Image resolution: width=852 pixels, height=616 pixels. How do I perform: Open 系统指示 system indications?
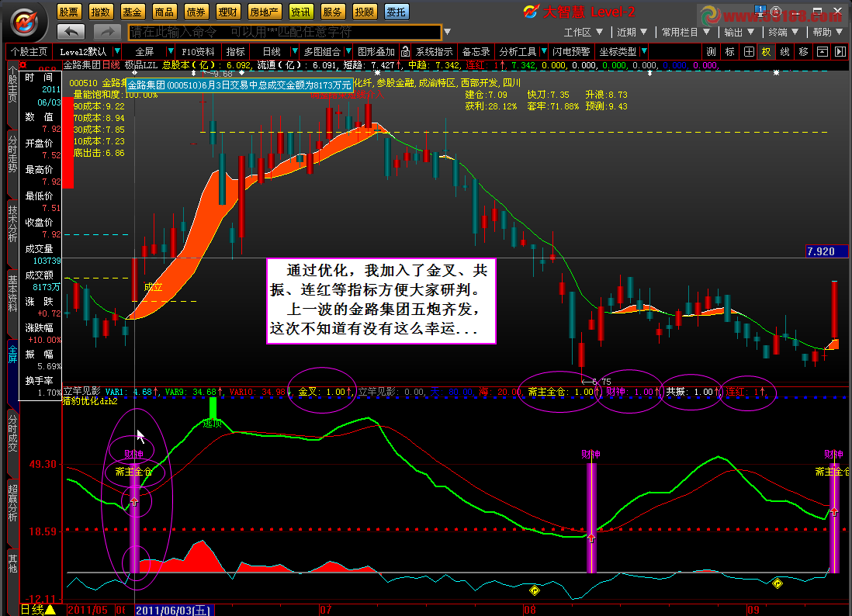click(x=435, y=52)
